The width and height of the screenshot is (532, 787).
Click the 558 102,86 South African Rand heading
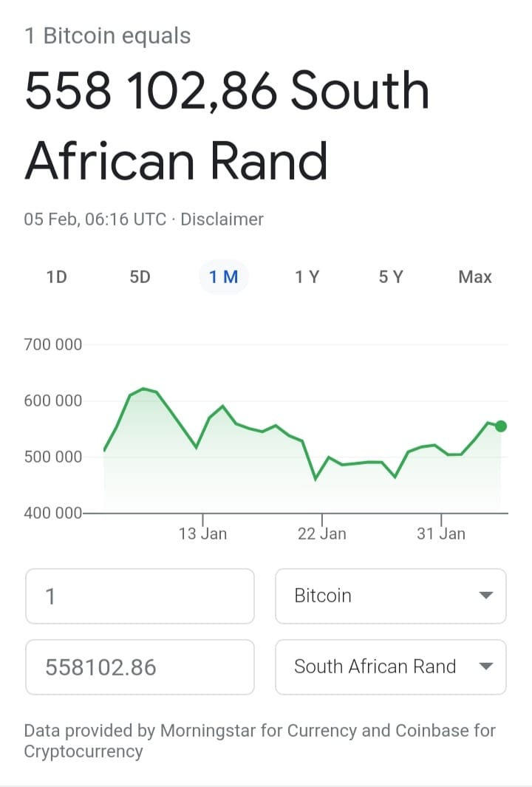[x=227, y=125]
